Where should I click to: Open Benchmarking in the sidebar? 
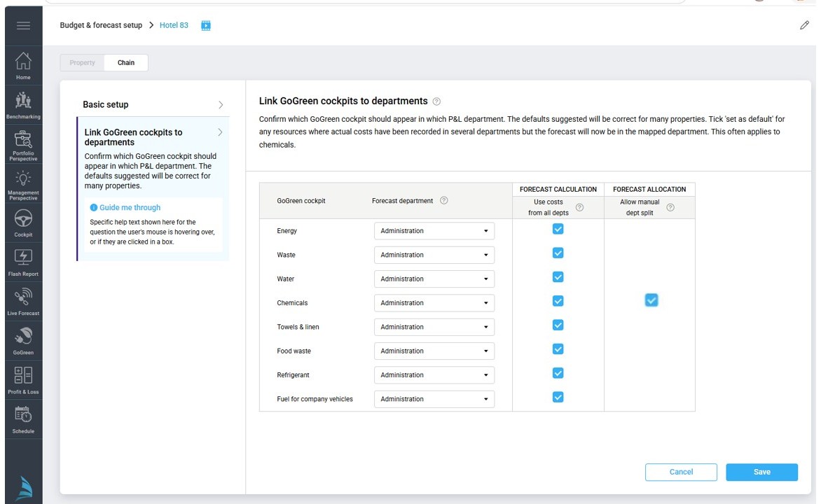click(x=23, y=104)
